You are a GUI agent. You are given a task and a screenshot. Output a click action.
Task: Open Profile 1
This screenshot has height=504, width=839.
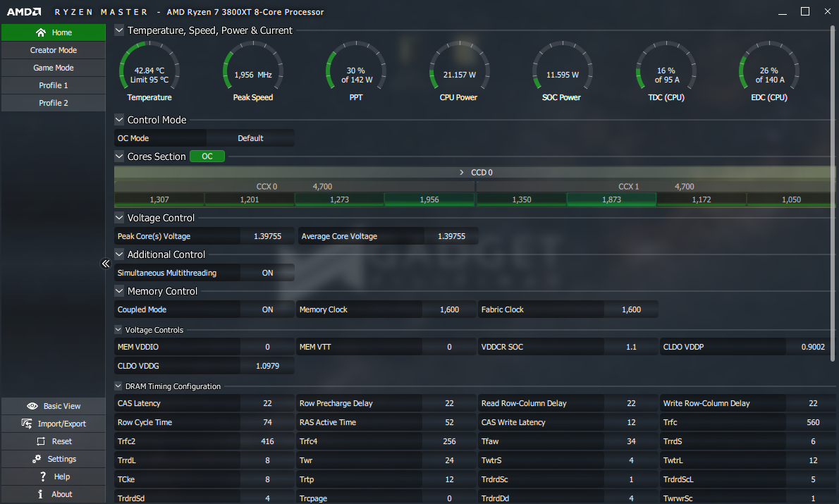[x=54, y=85]
